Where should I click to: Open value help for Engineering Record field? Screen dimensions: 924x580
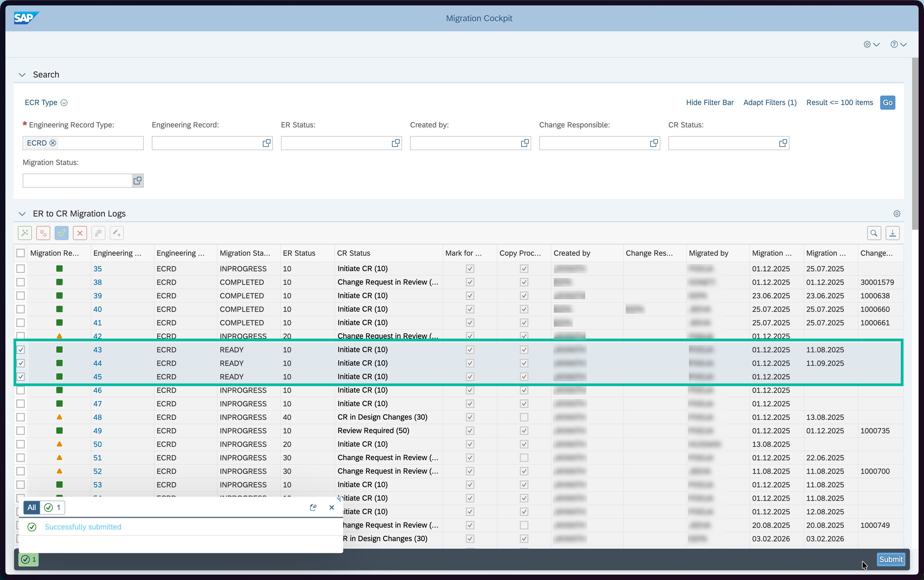[266, 143]
